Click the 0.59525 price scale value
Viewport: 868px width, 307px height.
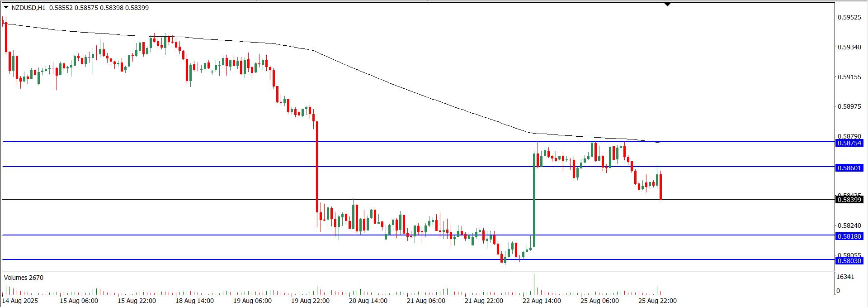[849, 18]
